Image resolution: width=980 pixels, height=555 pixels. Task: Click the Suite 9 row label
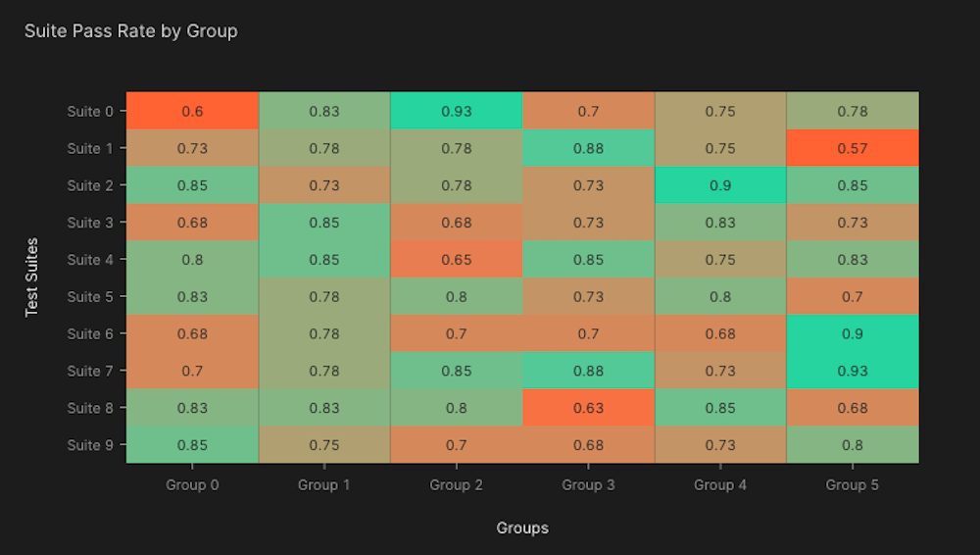click(x=90, y=445)
